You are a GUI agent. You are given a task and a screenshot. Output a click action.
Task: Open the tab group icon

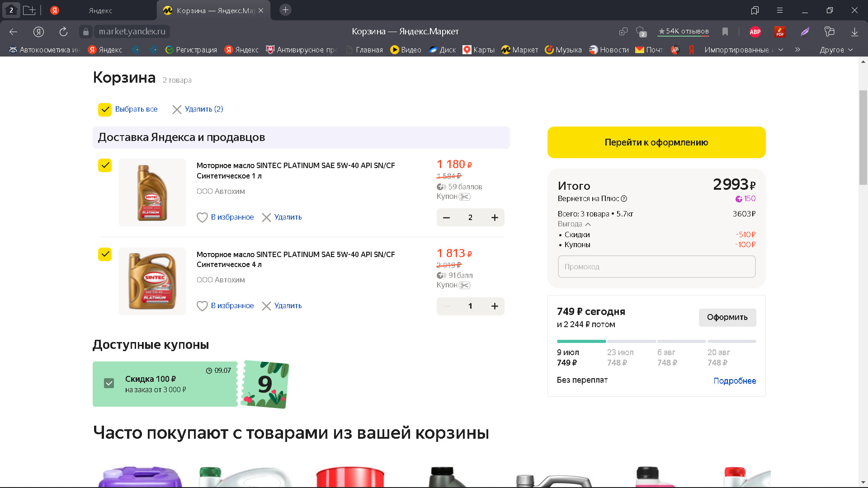[x=29, y=10]
